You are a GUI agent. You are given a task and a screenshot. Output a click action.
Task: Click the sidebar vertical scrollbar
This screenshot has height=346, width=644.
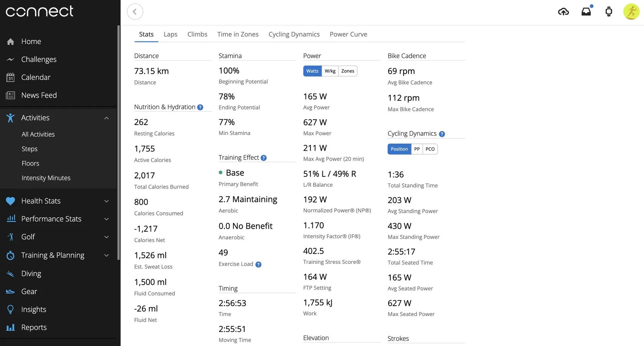click(x=118, y=142)
